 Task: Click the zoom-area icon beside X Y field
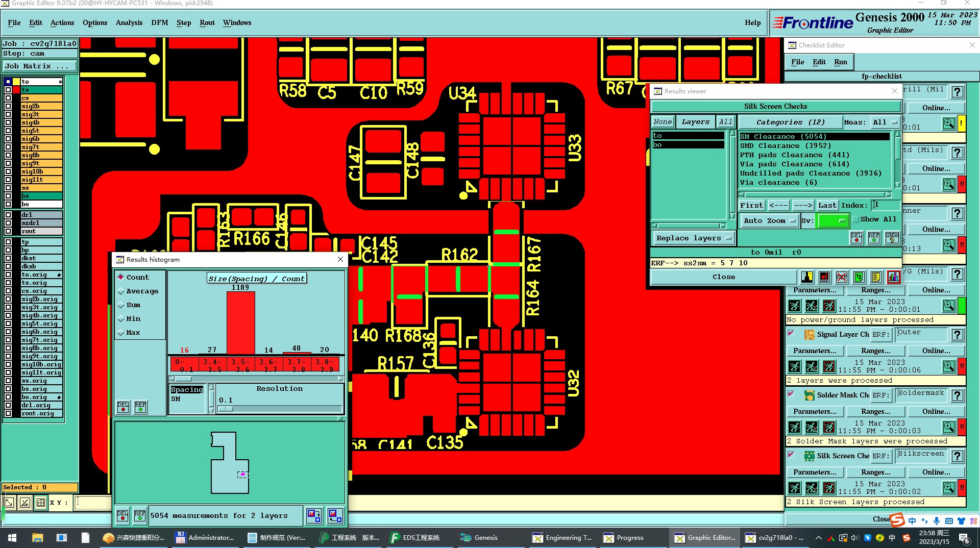tap(24, 503)
